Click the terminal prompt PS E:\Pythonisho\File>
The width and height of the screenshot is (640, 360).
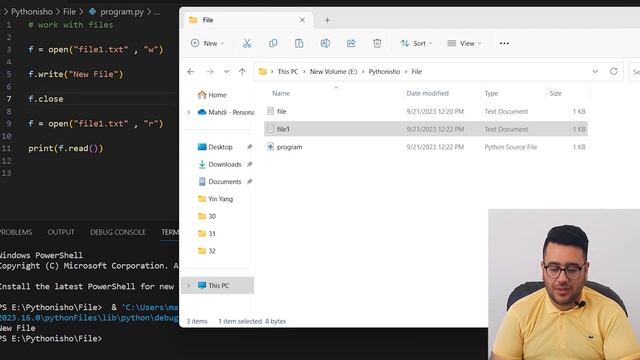(51, 339)
